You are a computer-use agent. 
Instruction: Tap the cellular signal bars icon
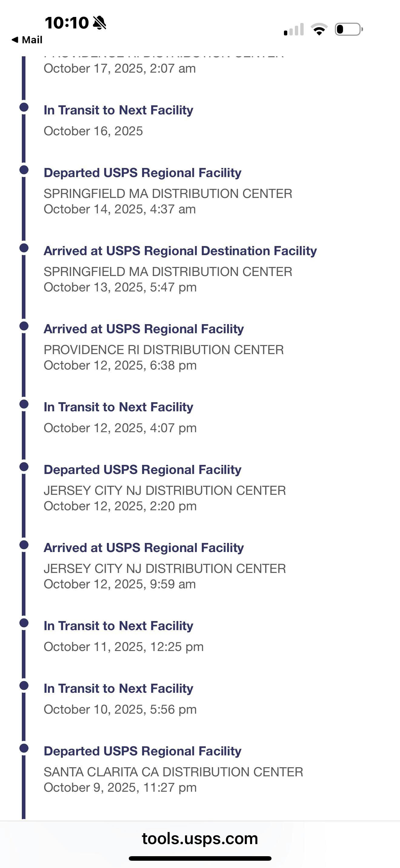(294, 29)
